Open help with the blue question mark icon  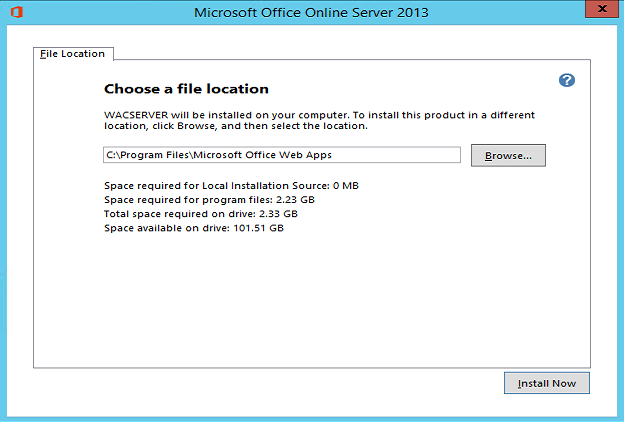point(567,80)
